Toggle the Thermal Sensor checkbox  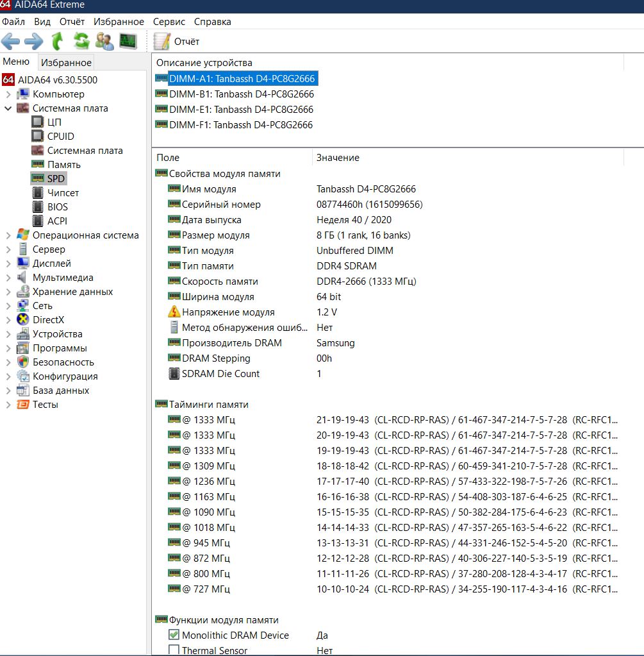(x=174, y=650)
